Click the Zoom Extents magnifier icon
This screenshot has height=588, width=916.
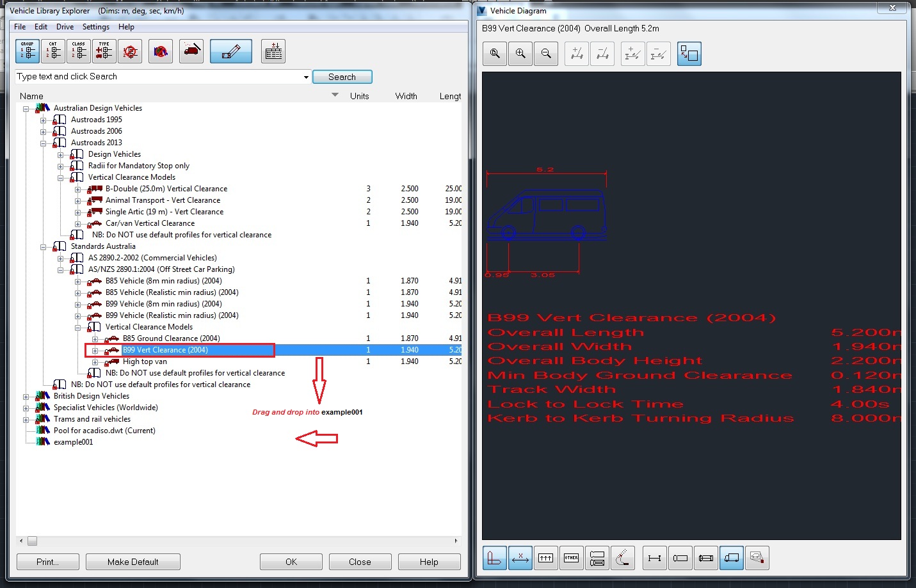pyautogui.click(x=494, y=54)
